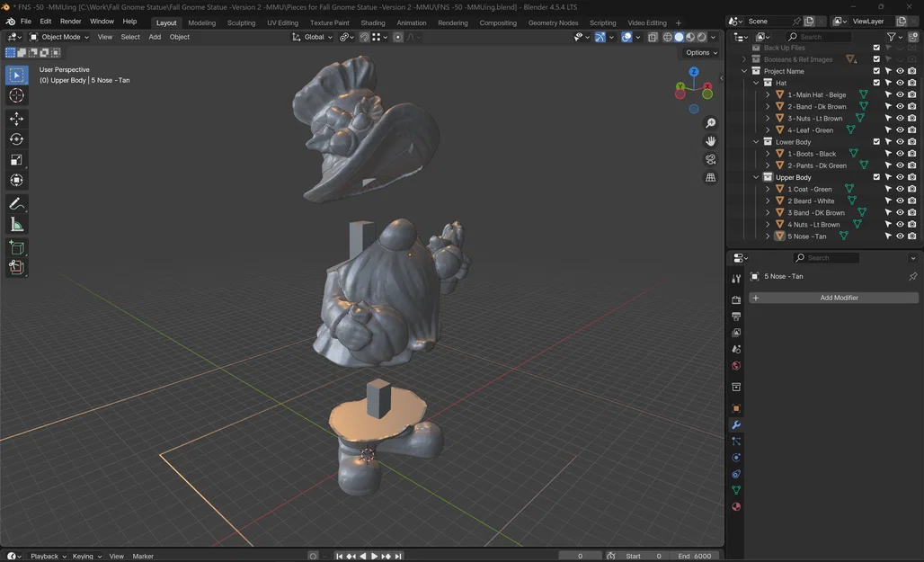The image size is (924, 562).
Task: Open the Object Mode dropdown
Action: pyautogui.click(x=59, y=37)
